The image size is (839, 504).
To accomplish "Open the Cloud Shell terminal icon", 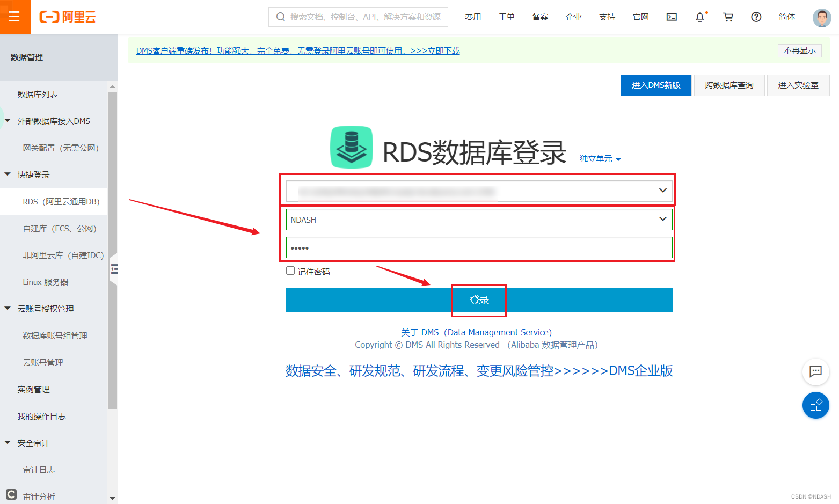I will pyautogui.click(x=672, y=17).
